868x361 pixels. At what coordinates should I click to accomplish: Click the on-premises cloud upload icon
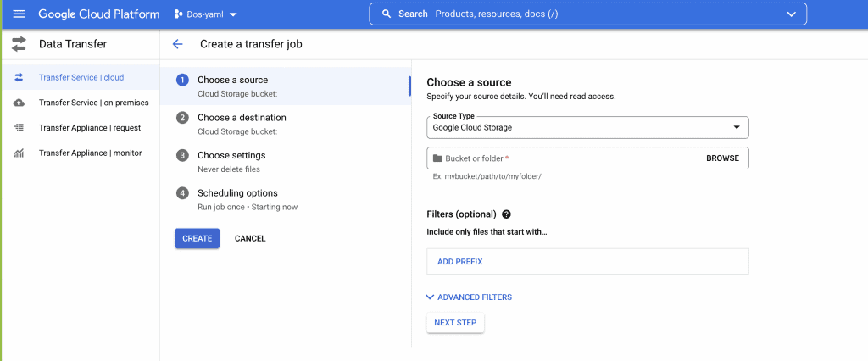point(19,103)
